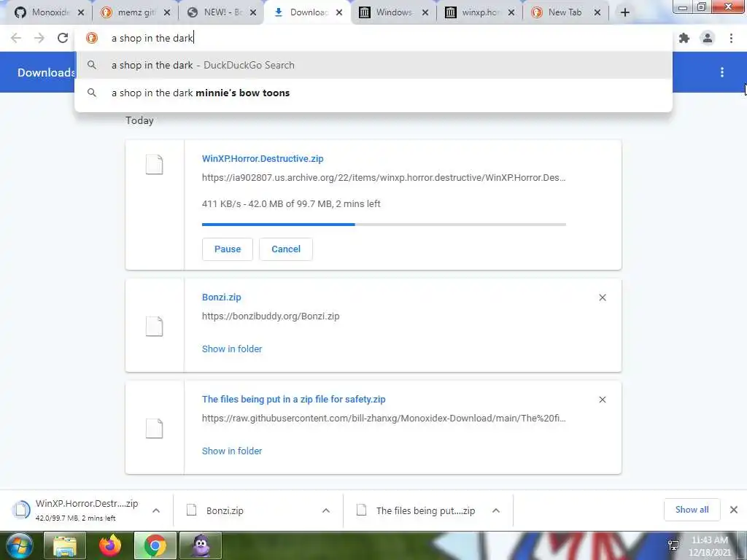
Task: Open Downloads page three-dot menu
Action: click(x=722, y=72)
